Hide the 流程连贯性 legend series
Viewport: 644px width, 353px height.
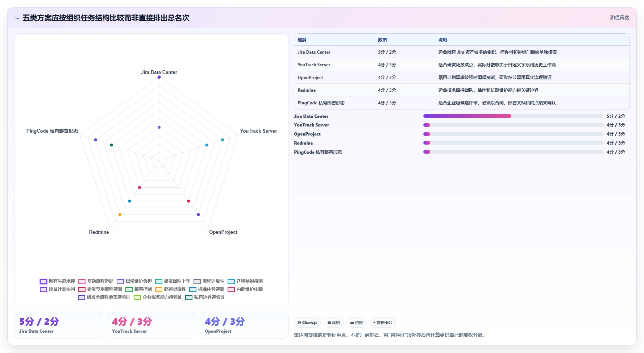pyautogui.click(x=209, y=281)
